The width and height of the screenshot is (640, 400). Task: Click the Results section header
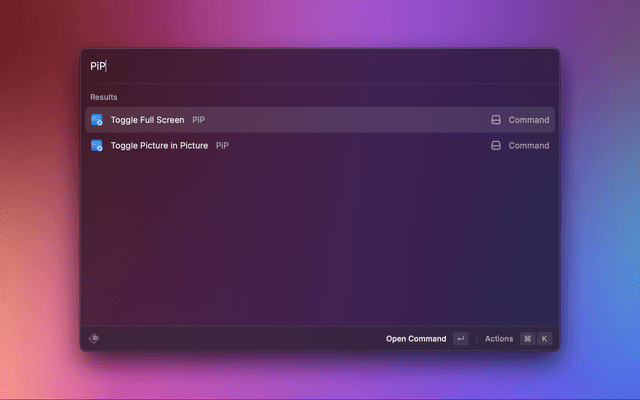click(104, 97)
